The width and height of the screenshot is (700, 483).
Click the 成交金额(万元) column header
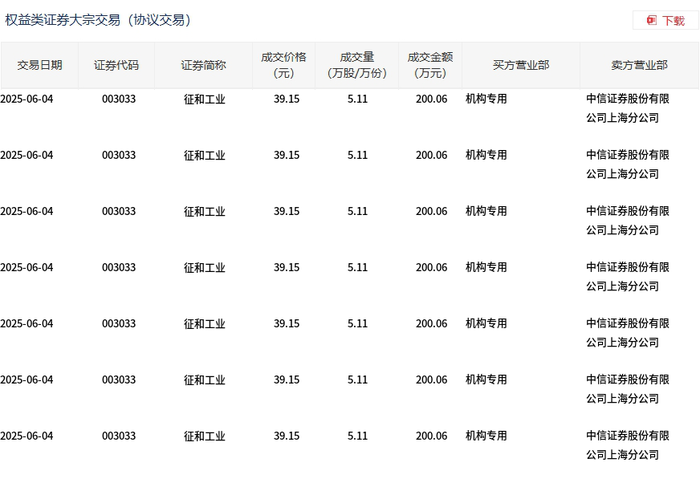[x=430, y=65]
